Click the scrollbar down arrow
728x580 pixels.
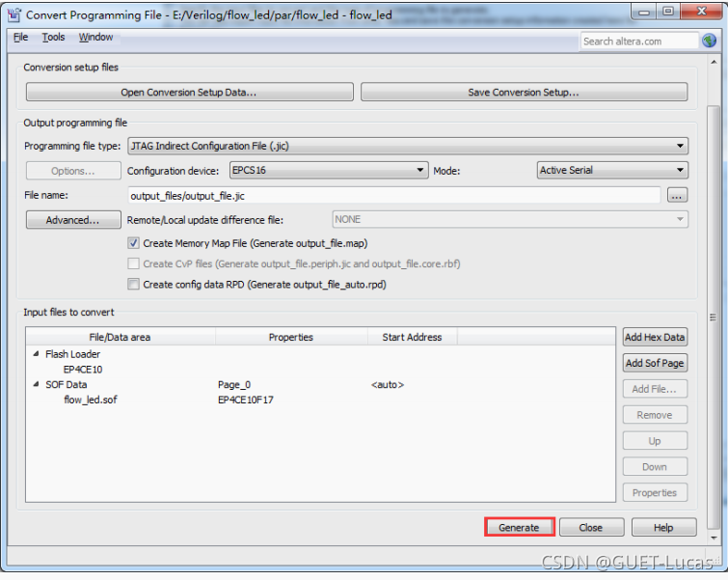tap(714, 538)
